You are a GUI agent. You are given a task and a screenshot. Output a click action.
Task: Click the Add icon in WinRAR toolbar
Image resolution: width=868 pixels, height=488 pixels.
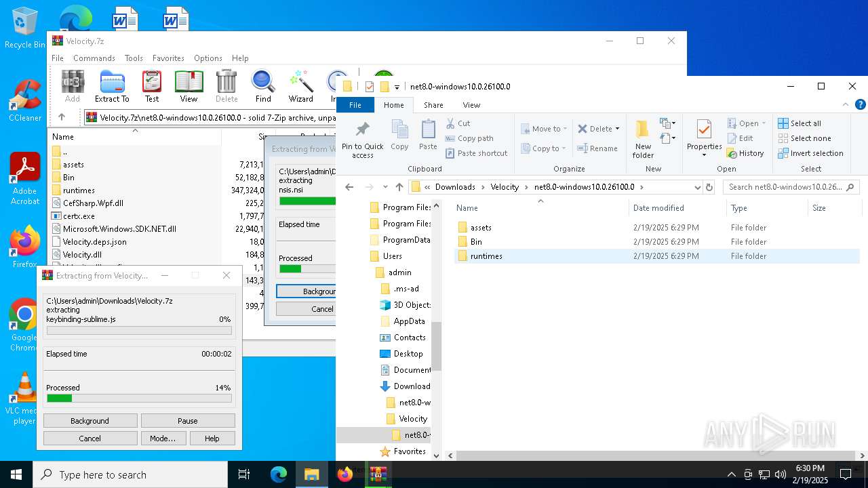(73, 86)
